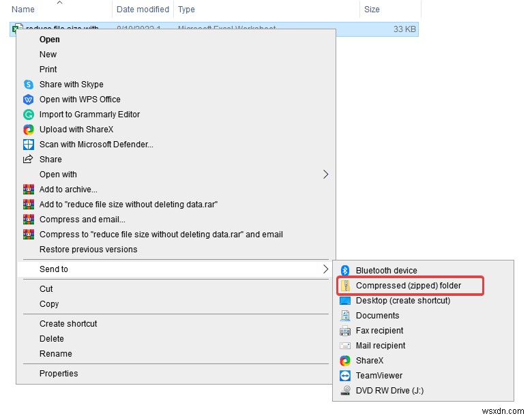
Task: Click the Fax recipient icon
Action: pyautogui.click(x=345, y=331)
